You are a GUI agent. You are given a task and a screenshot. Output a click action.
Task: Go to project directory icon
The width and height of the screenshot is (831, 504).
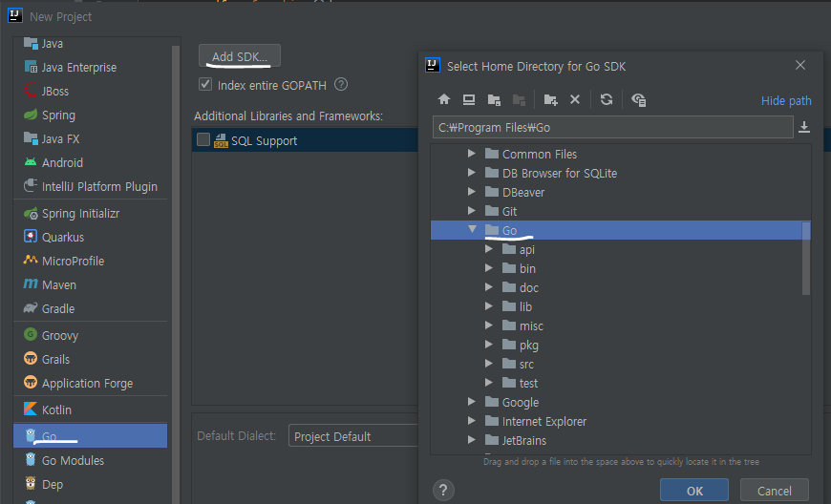point(494,99)
